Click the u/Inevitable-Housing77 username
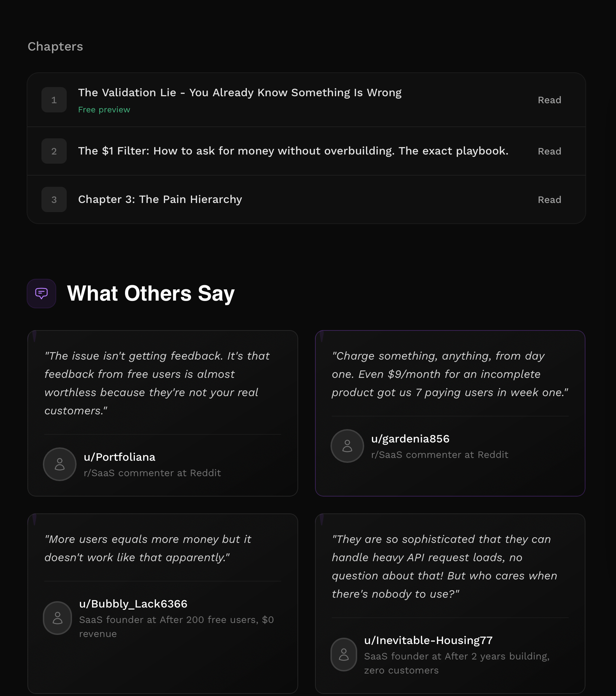616x696 pixels. click(428, 641)
